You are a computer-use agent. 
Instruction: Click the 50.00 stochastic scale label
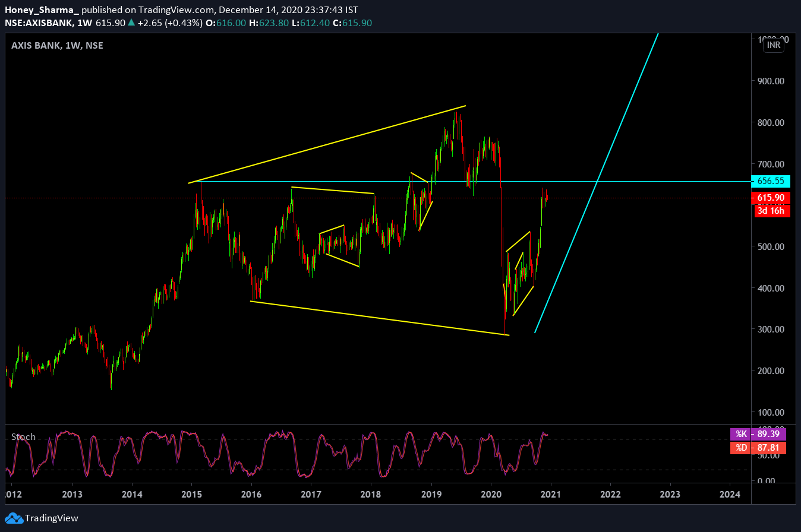[x=769, y=455]
